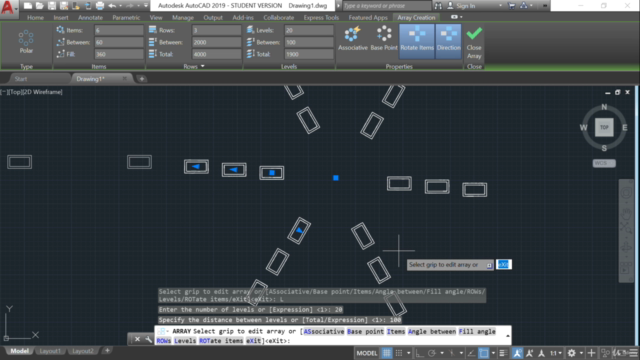The width and height of the screenshot is (640, 360).
Task: Click the Undo arrow icon
Action: tap(112, 6)
